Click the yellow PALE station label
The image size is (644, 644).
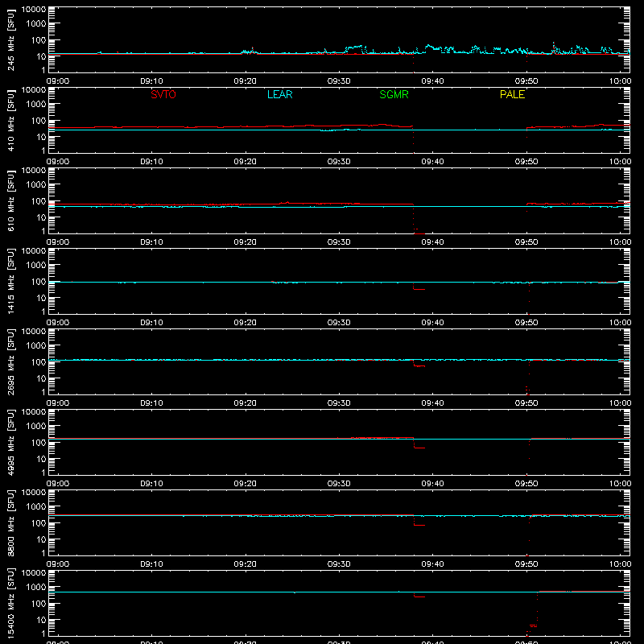512,94
